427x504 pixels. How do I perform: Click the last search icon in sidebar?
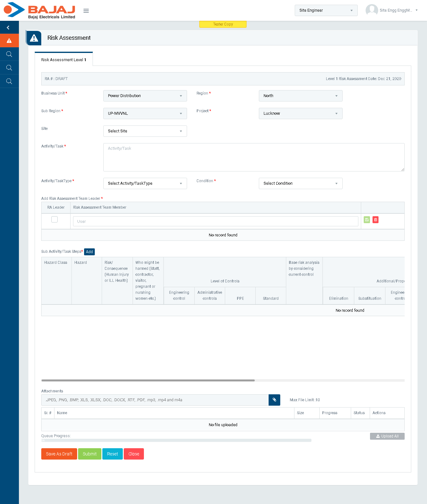coord(9,81)
